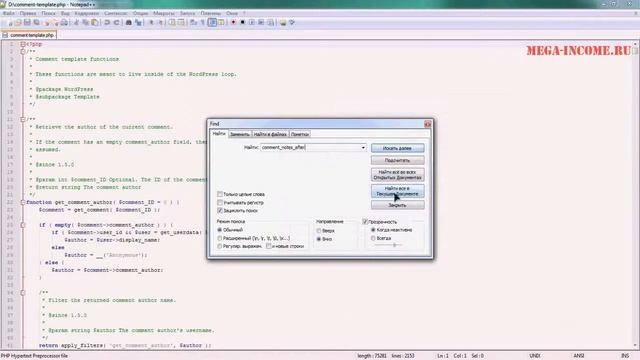The width and height of the screenshot is (640, 360).
Task: Open the 'Файл' menu
Action: click(x=9, y=13)
